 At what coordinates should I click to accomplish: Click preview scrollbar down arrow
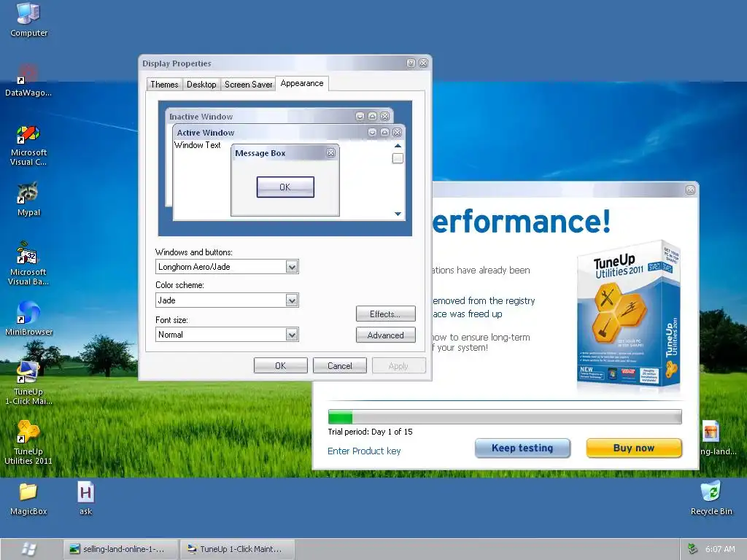point(398,214)
